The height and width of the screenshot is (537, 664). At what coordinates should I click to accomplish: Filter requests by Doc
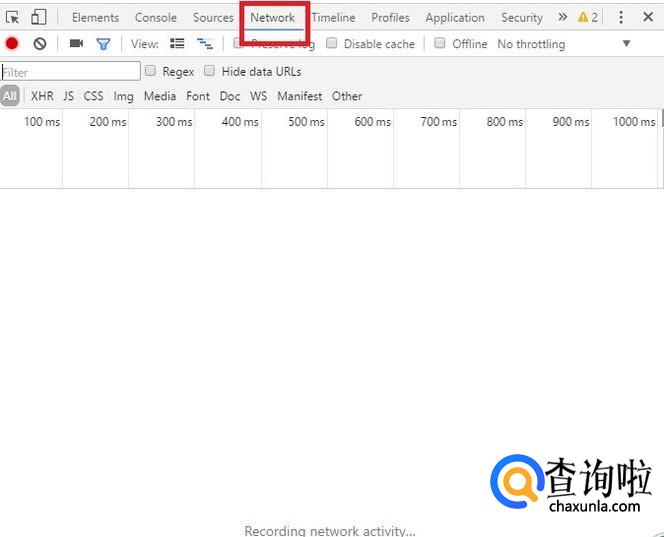coord(230,96)
